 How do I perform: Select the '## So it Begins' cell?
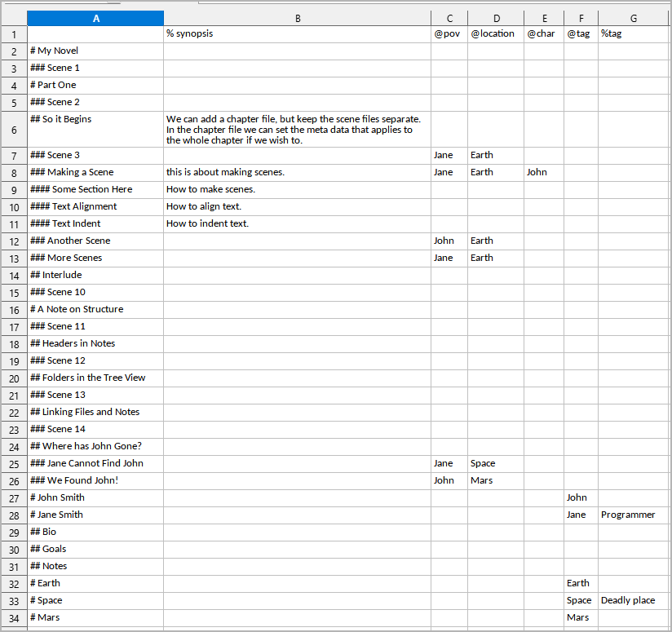point(95,130)
